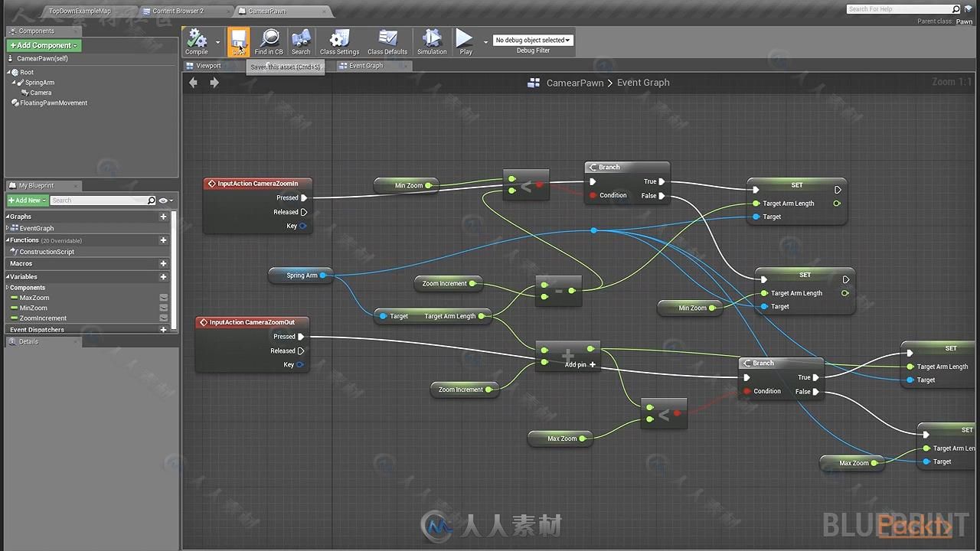Switch to the Event Graph tab
The height and width of the screenshot is (551, 980).
tap(366, 66)
